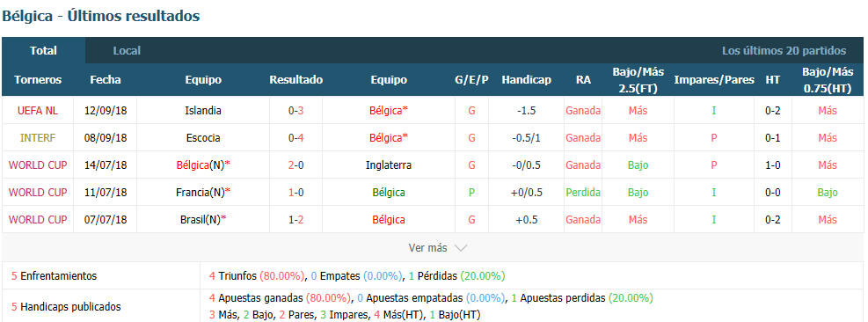This screenshot has height=322, width=868.
Task: Expand results with Ver más chevron
Action: coord(438,248)
